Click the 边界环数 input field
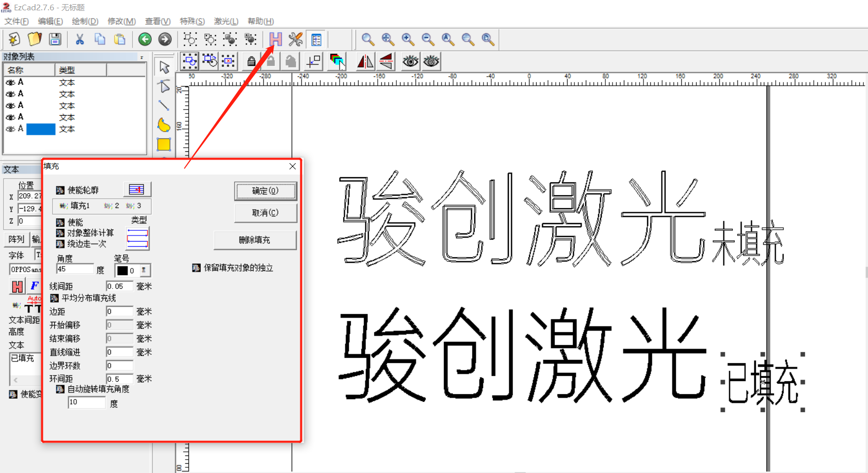 pyautogui.click(x=119, y=366)
